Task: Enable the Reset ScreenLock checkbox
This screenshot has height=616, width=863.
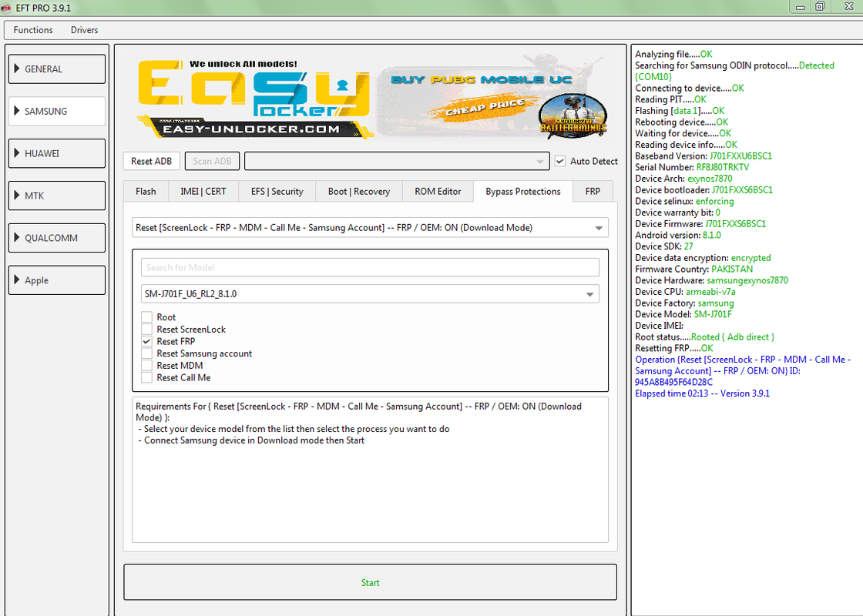Action: [x=147, y=330]
